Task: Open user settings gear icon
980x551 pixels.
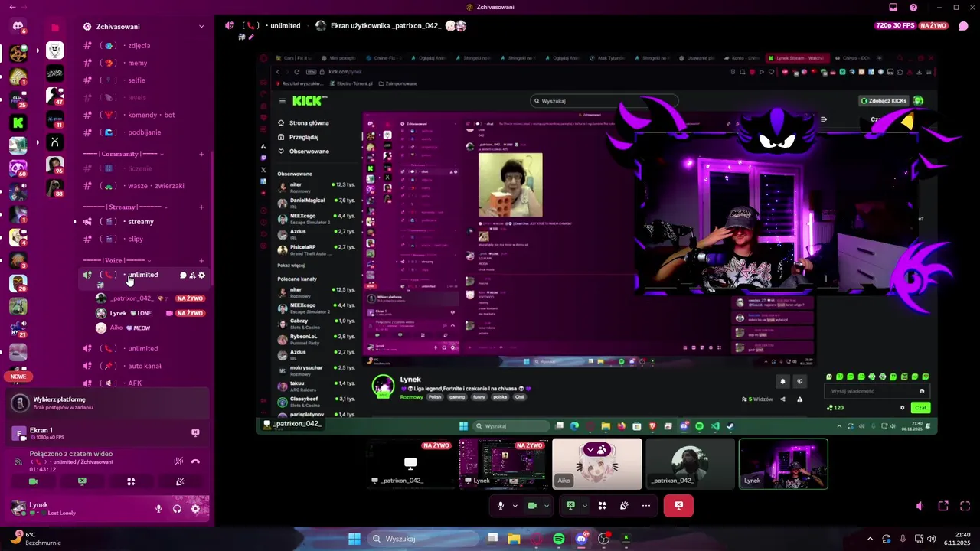Action: pyautogui.click(x=195, y=508)
